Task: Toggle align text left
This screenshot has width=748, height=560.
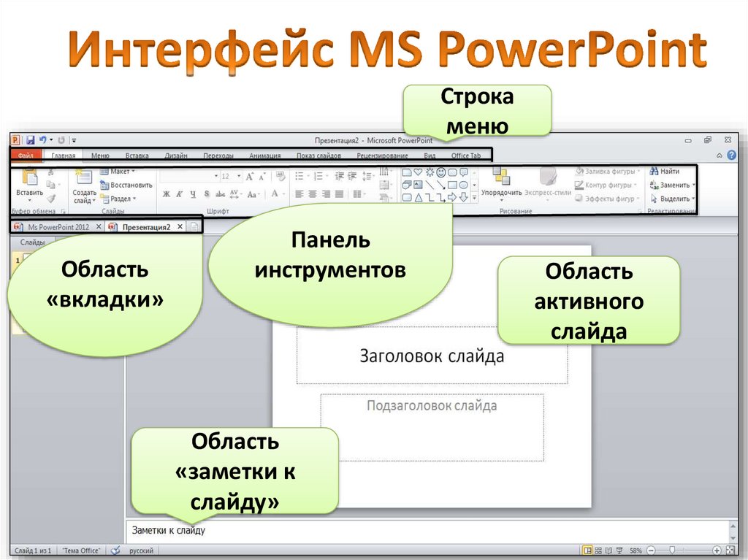Action: 299,194
